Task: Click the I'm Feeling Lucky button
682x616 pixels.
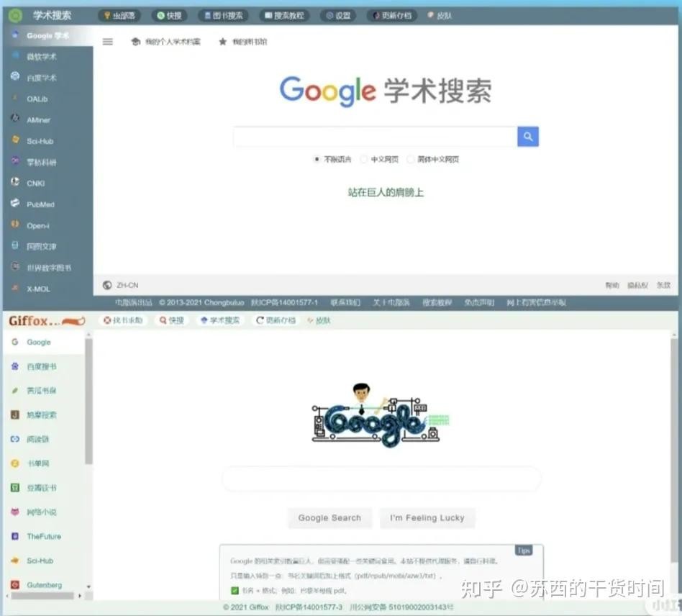Action: click(427, 517)
